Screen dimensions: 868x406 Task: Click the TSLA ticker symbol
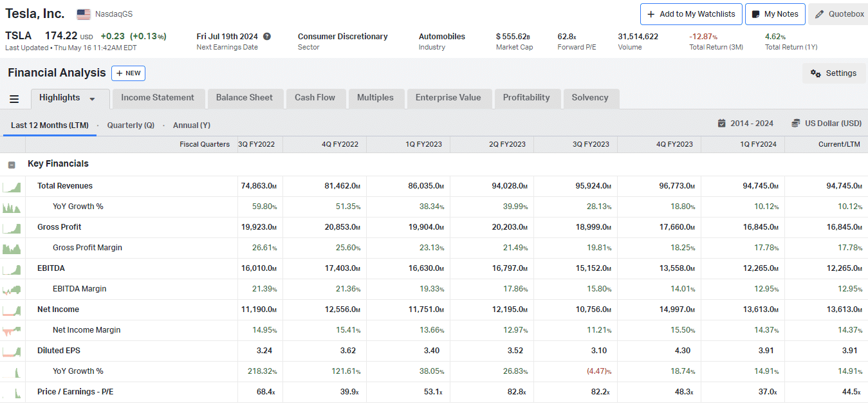[19, 36]
